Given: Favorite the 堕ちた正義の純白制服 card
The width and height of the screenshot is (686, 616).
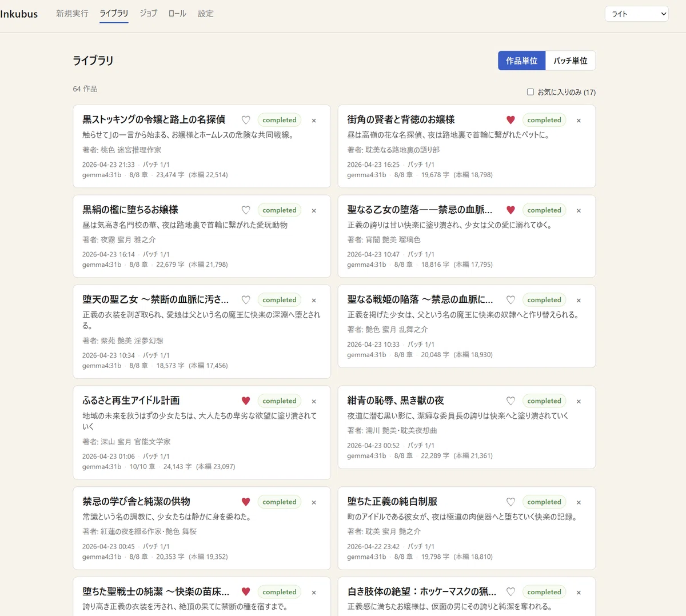Looking at the screenshot, I should pos(510,502).
